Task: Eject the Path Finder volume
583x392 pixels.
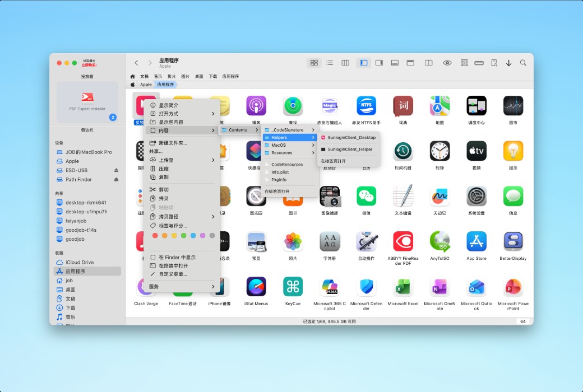Action: point(117,179)
